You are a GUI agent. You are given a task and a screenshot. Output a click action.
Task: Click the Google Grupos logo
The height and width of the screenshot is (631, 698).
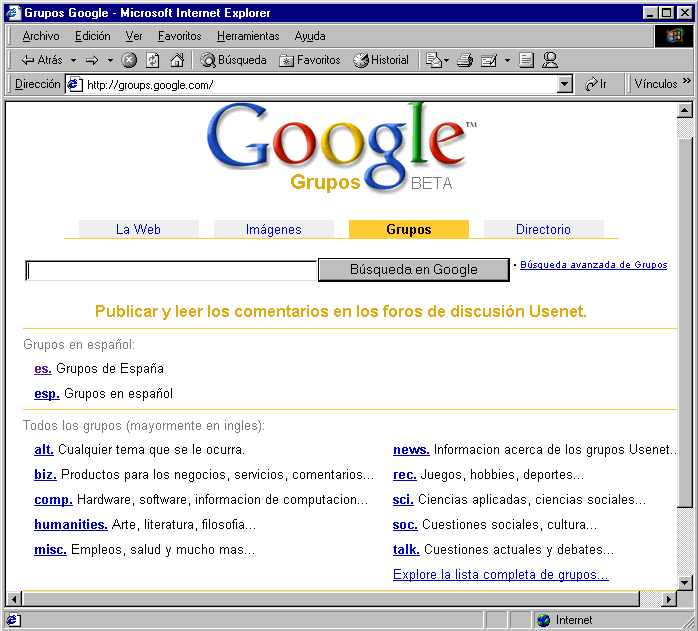(x=341, y=149)
